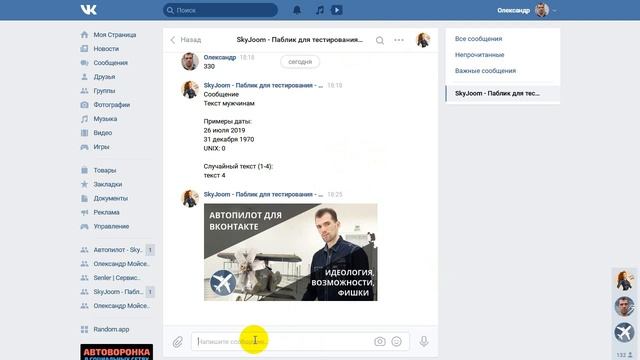Click the gamepad icon beside Игры

(84, 147)
